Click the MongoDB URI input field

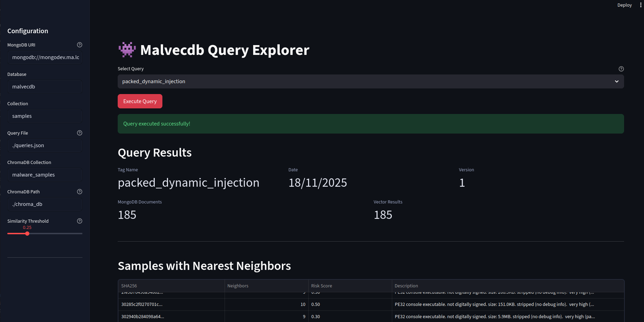tap(45, 57)
